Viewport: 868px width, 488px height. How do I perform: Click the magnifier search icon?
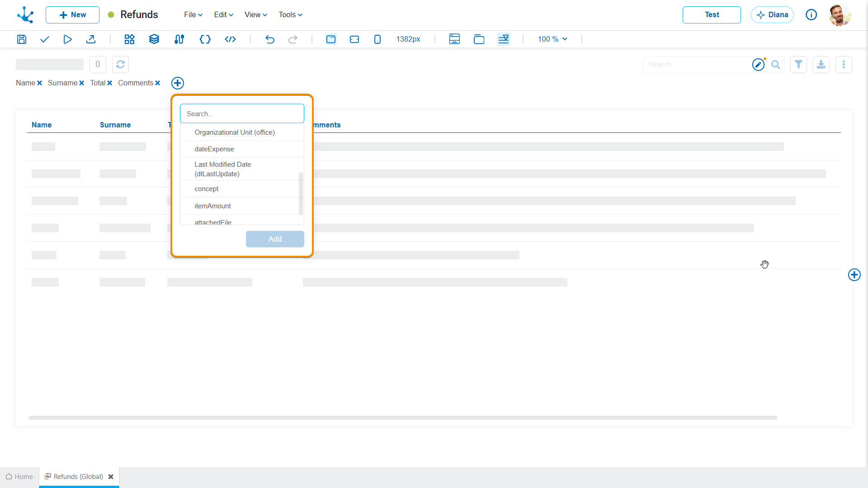tap(776, 65)
